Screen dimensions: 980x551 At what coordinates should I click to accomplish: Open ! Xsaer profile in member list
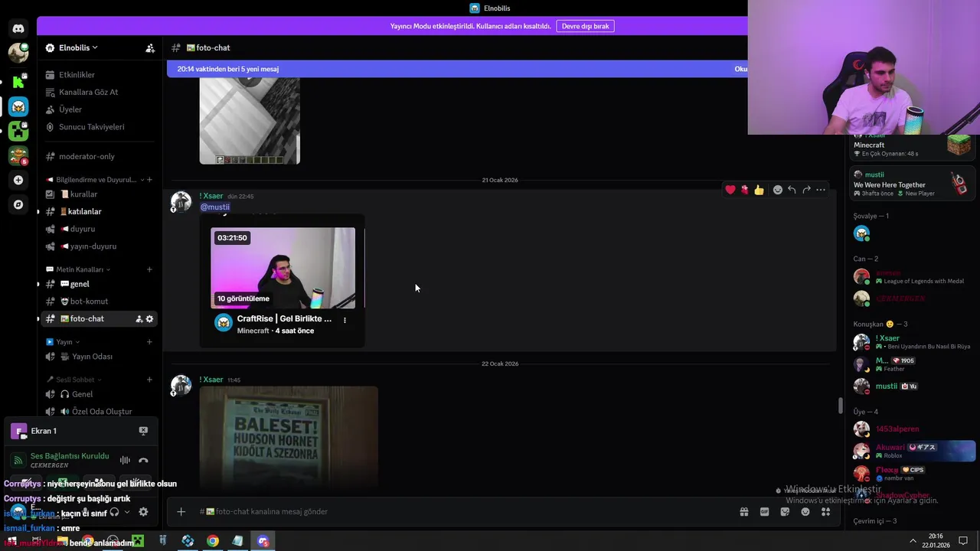(x=913, y=342)
